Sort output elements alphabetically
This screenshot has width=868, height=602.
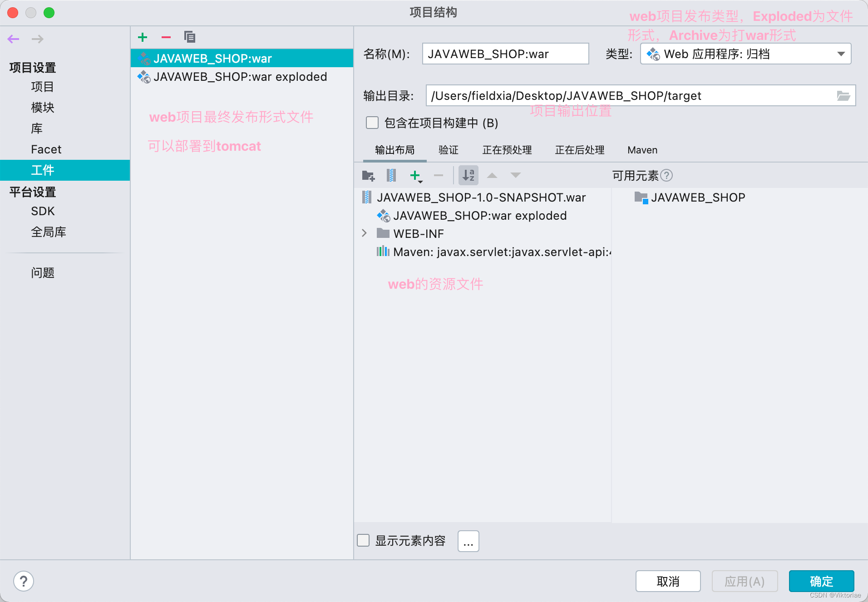tap(469, 175)
